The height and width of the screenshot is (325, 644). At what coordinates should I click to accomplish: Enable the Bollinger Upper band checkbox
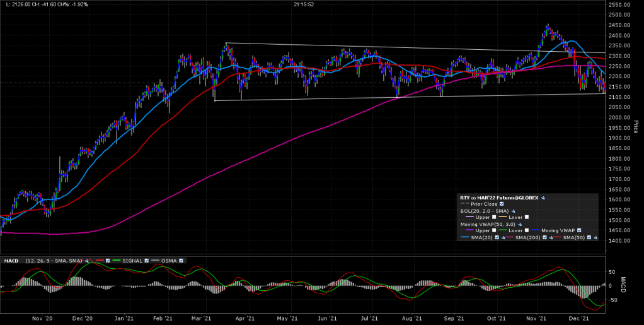click(494, 217)
